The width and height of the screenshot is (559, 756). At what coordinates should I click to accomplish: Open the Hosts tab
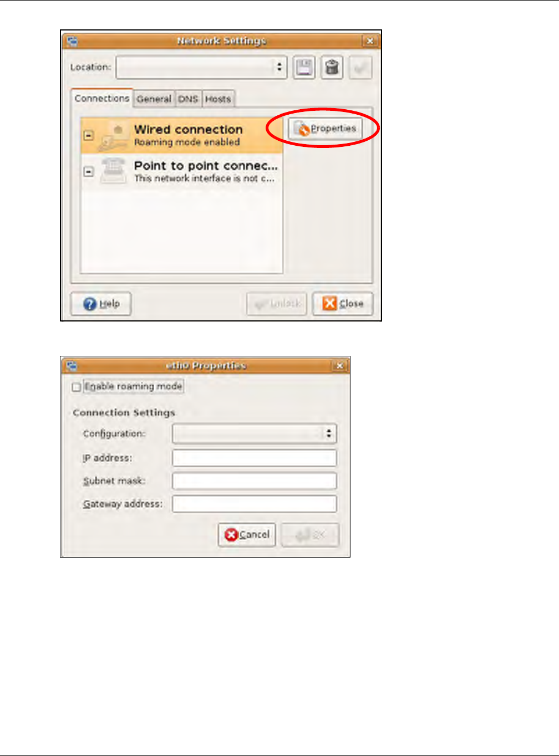[x=218, y=99]
